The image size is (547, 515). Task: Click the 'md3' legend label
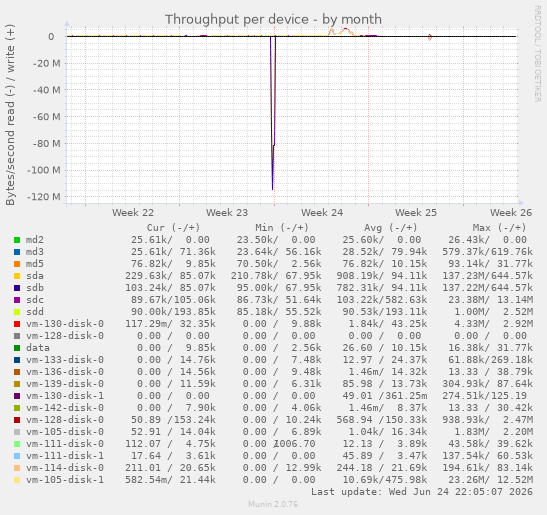tap(35, 252)
